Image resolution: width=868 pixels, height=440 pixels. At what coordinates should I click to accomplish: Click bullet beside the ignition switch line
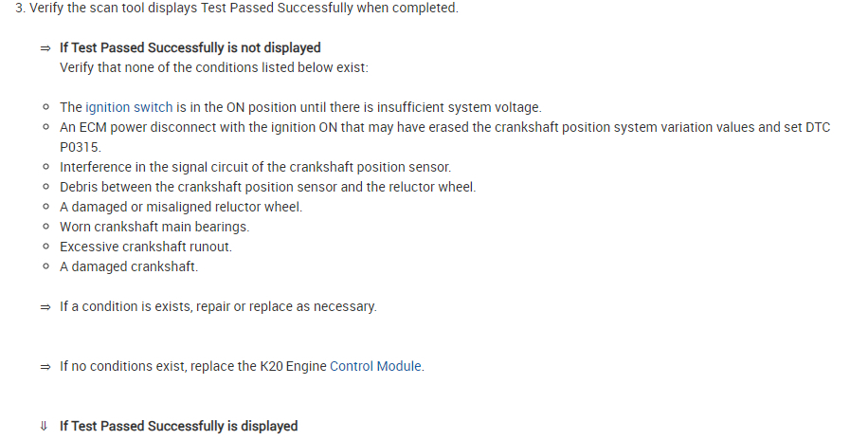tap(46, 107)
